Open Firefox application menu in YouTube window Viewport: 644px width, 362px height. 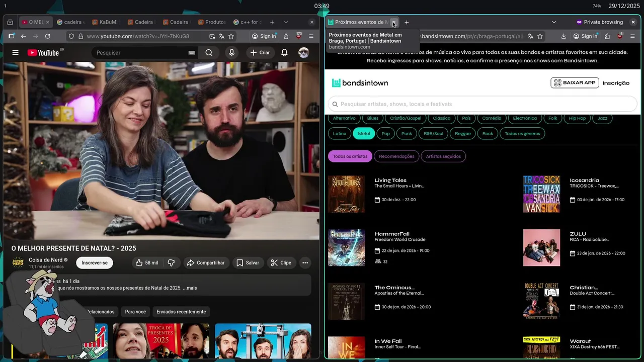(311, 36)
